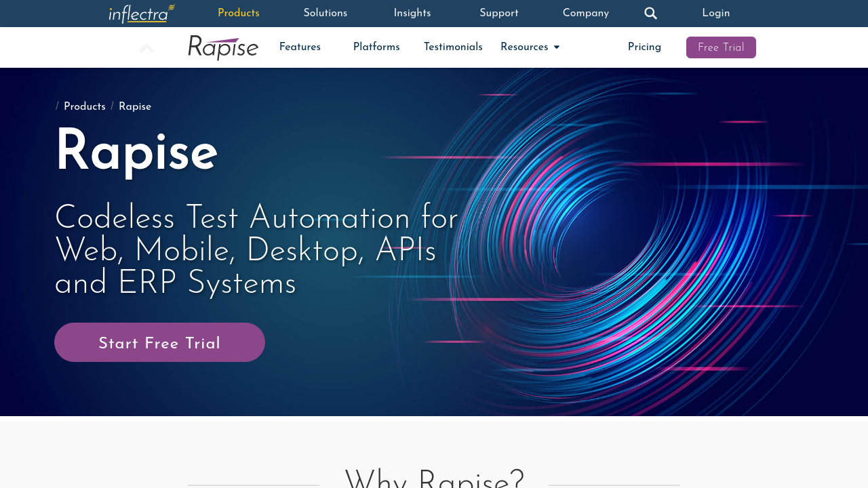Click the Rapise logo in sub-navigation
Image resolution: width=868 pixels, height=488 pixels.
point(223,47)
